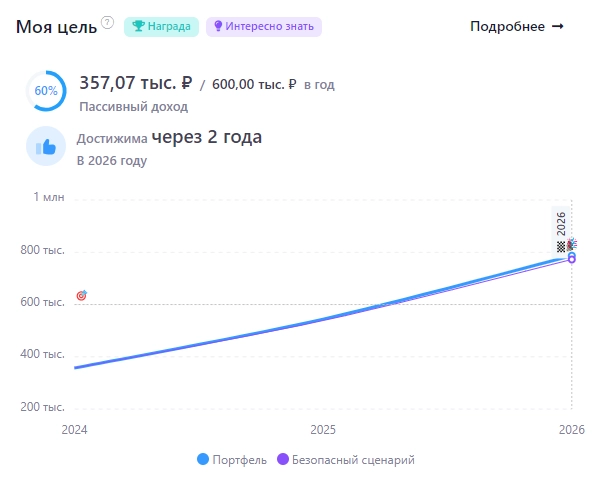Click the vertical 2026 label on chart
606x492 pixels.
click(x=561, y=224)
